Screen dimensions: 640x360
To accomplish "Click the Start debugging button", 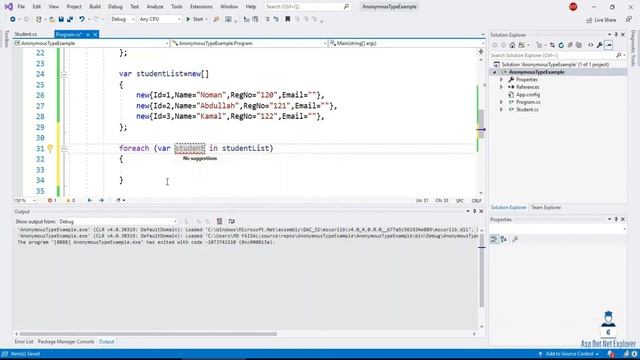I will pyautogui.click(x=196, y=19).
